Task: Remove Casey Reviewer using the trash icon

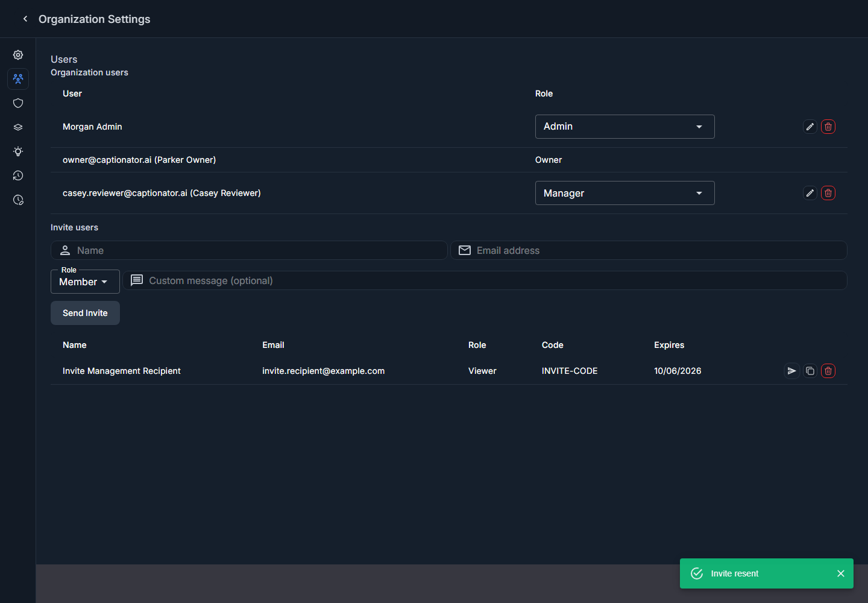Action: click(828, 193)
